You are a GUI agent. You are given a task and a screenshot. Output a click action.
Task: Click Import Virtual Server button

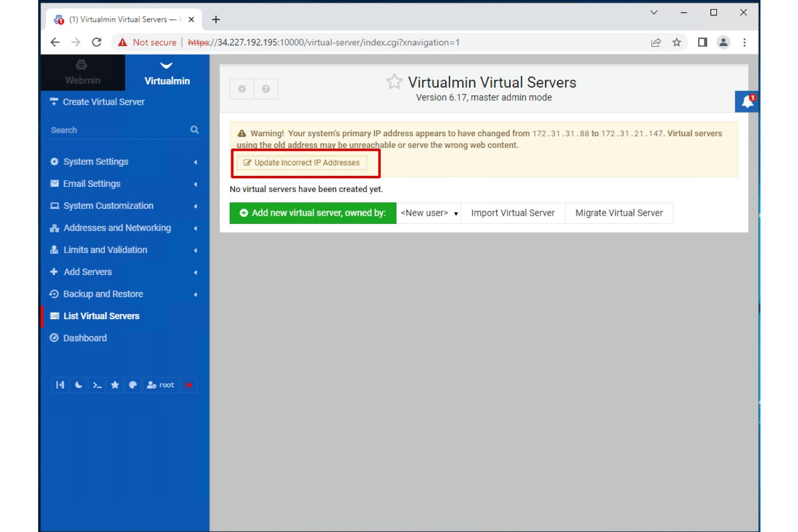pos(513,213)
